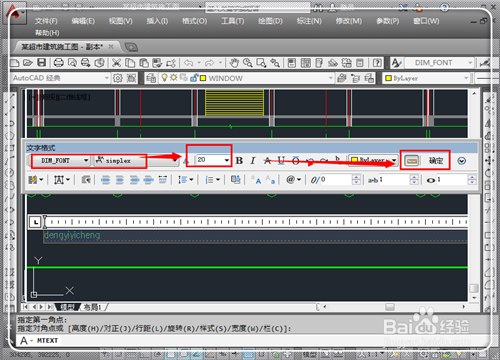Click the Paste clipboard icon
500x360 pixels.
point(144,63)
